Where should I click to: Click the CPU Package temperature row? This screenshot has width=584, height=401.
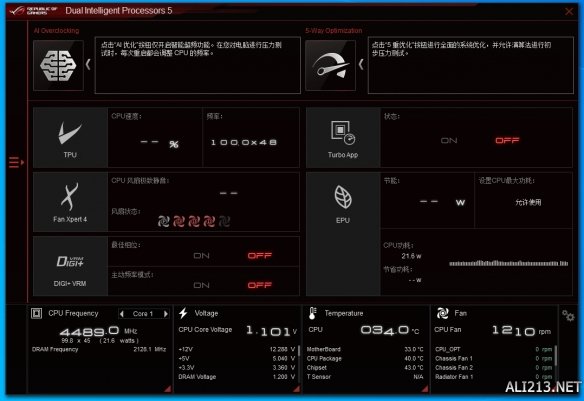point(365,359)
